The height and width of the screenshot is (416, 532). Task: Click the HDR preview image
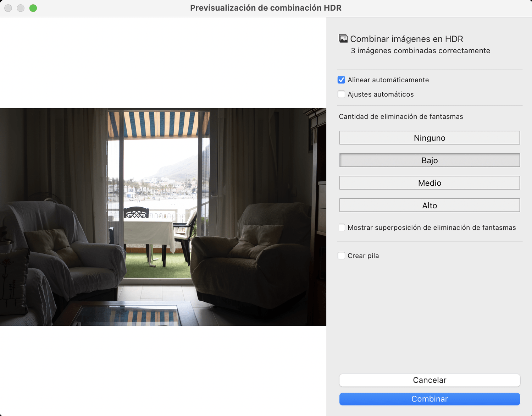pos(163,217)
